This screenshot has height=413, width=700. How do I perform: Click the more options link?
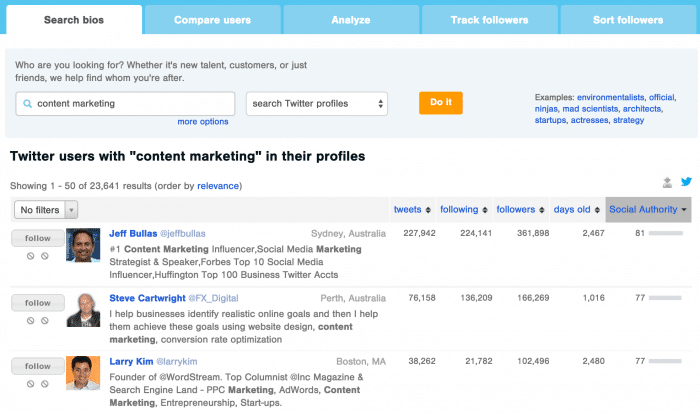[x=203, y=122]
